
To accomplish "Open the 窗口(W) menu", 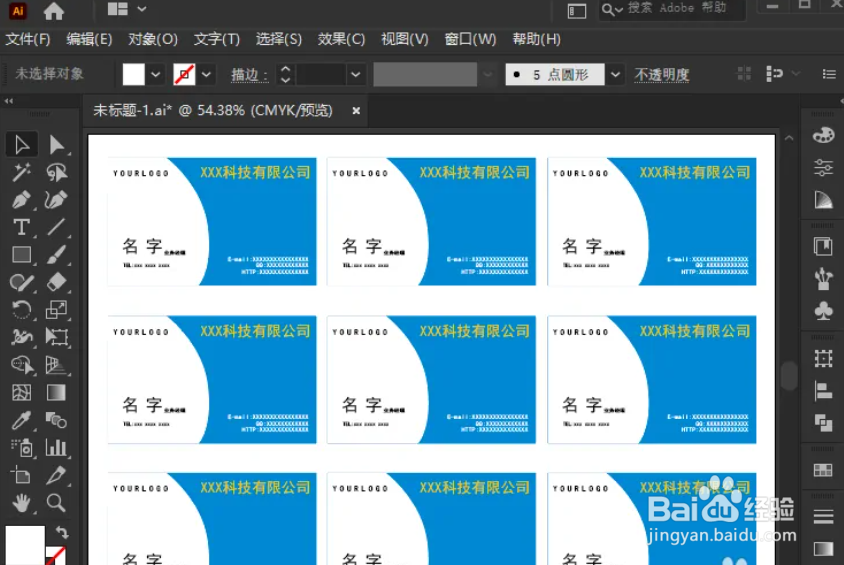I will coord(470,39).
